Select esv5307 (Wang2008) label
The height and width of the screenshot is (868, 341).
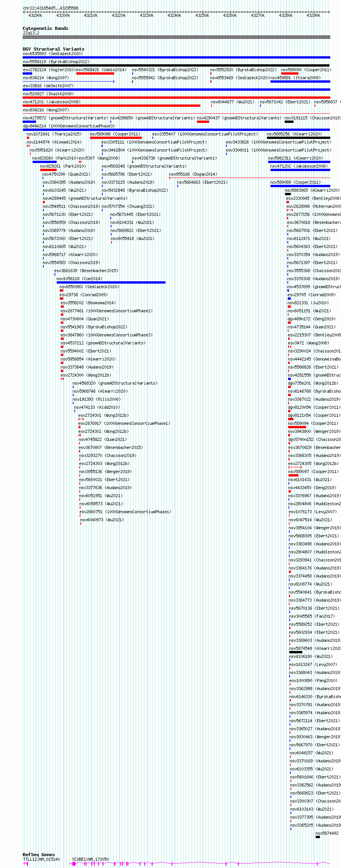tap(99, 158)
